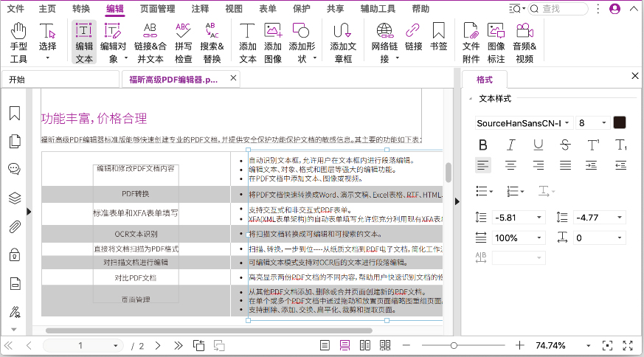Toggle italic text formatting

coord(510,145)
